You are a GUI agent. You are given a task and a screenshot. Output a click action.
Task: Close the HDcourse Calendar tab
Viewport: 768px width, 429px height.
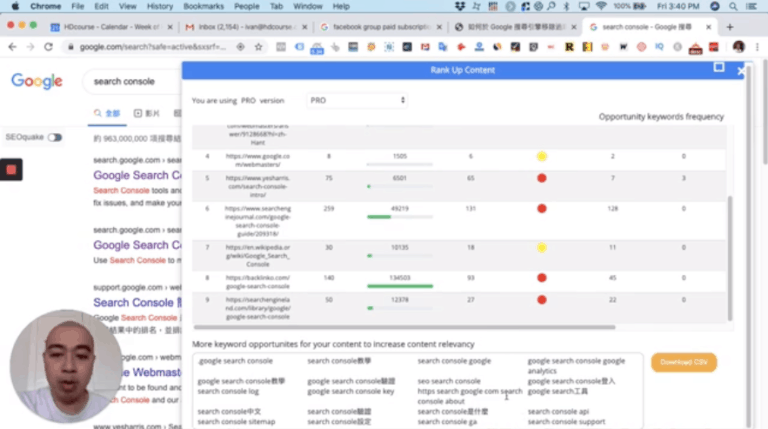[x=170, y=27]
